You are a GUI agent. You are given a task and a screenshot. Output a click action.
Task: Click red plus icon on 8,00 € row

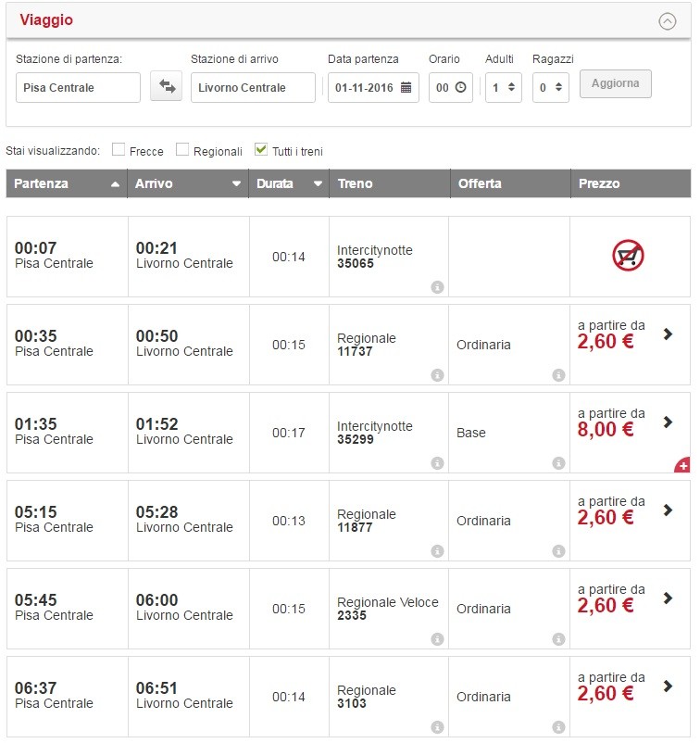[x=682, y=465]
